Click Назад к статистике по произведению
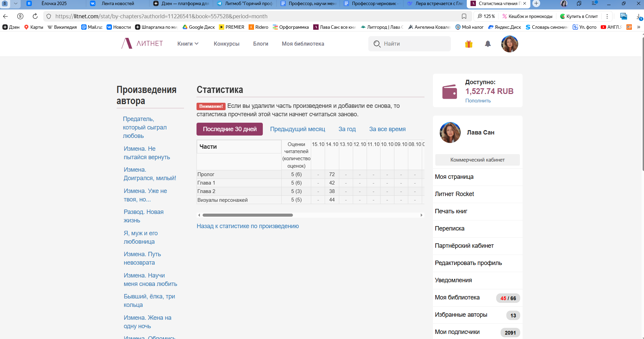 [x=248, y=226]
